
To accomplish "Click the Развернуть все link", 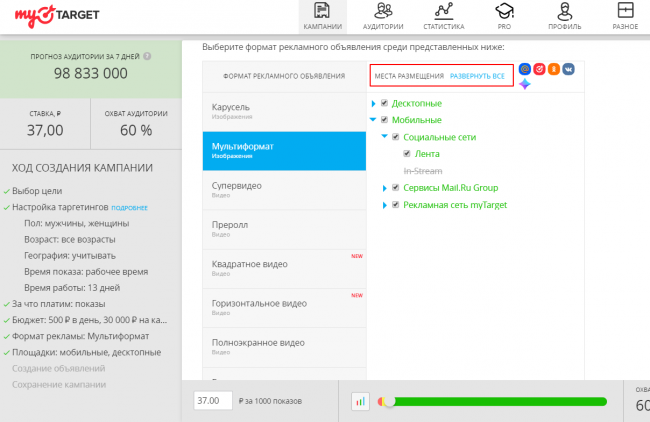I will (477, 76).
